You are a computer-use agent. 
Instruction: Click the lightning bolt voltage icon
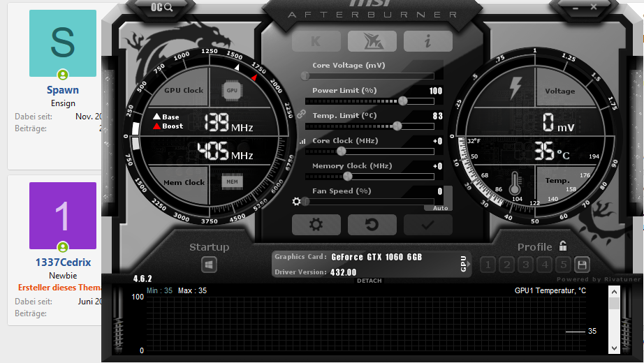click(x=515, y=88)
